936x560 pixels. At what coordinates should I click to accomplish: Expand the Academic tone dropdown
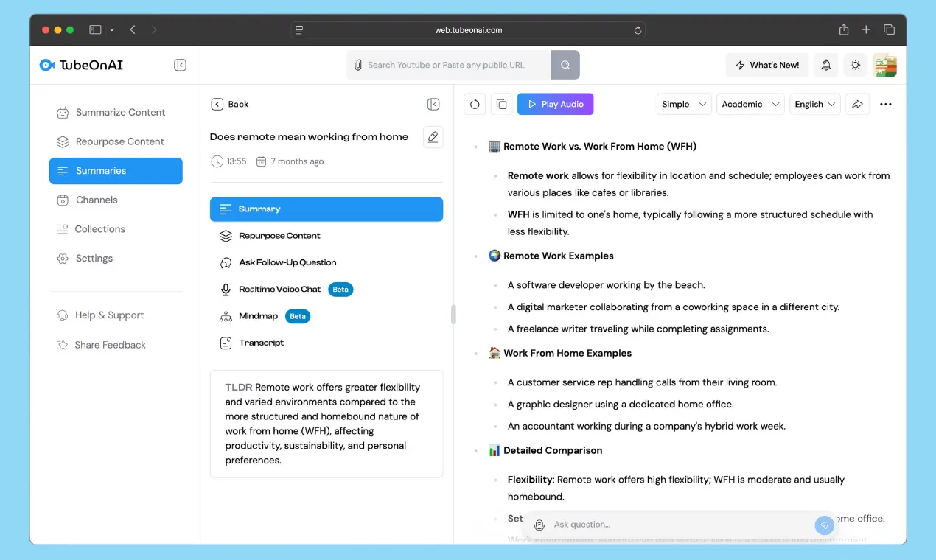[x=750, y=105]
